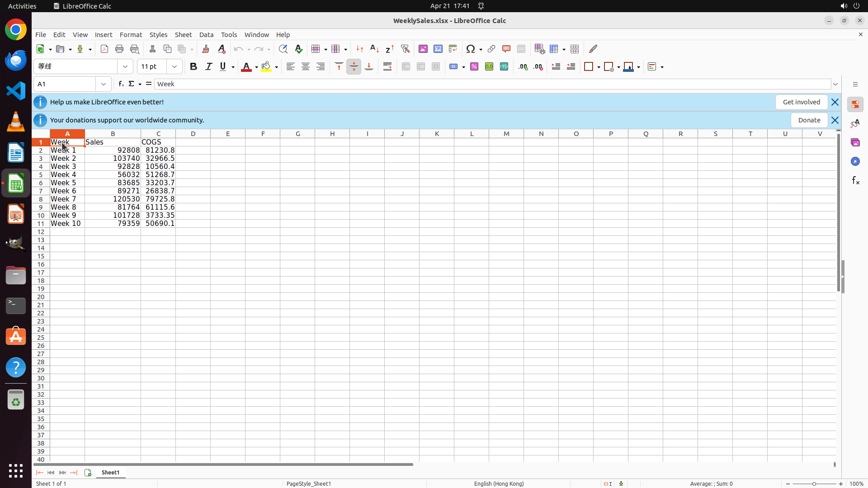Click the Export as PDF icon

coord(104,49)
